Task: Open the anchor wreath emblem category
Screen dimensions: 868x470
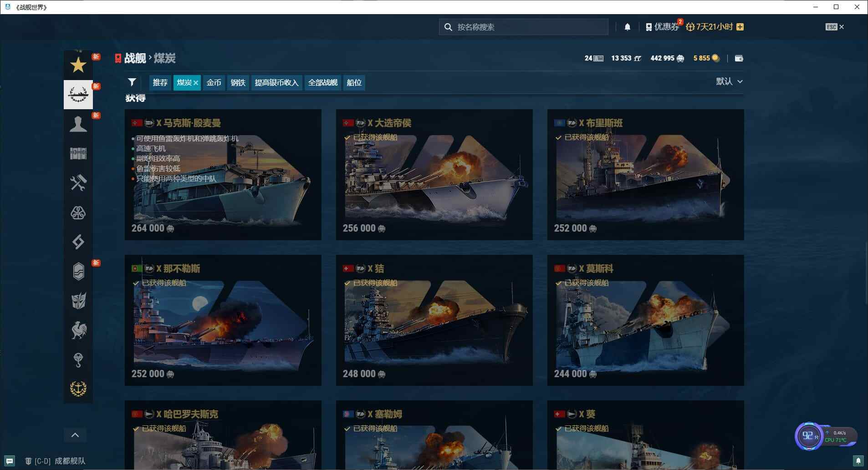Action: (78, 389)
